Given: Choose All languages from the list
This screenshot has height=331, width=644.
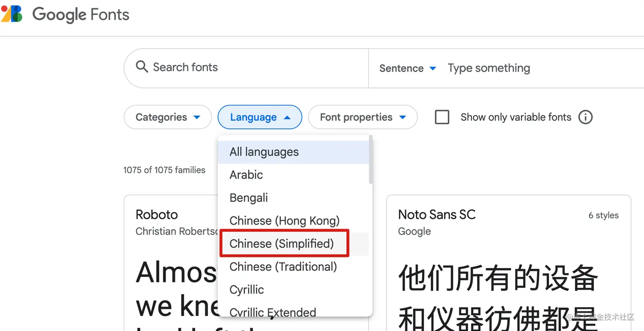Looking at the screenshot, I should point(264,151).
